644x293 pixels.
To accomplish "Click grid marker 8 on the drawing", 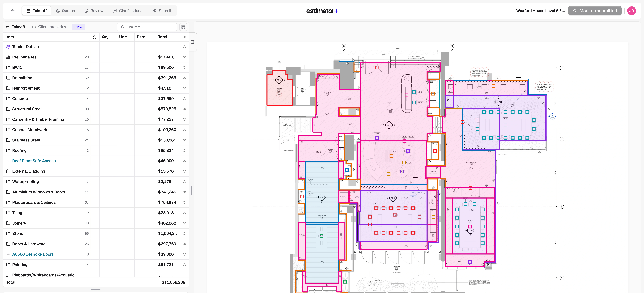I will [344, 46].
